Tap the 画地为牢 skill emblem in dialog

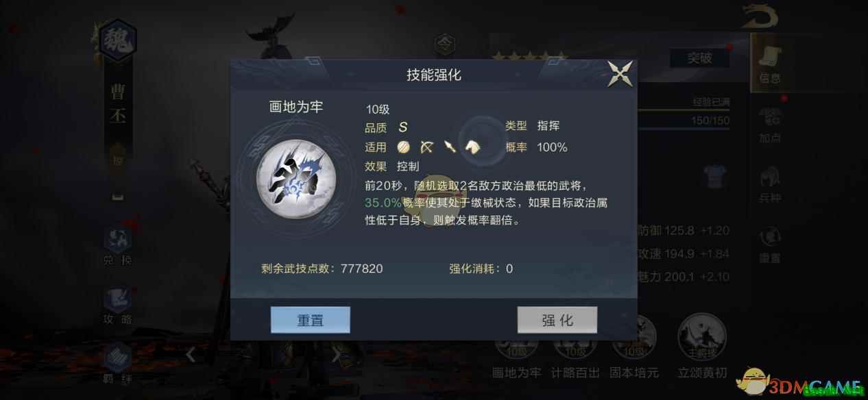point(296,177)
